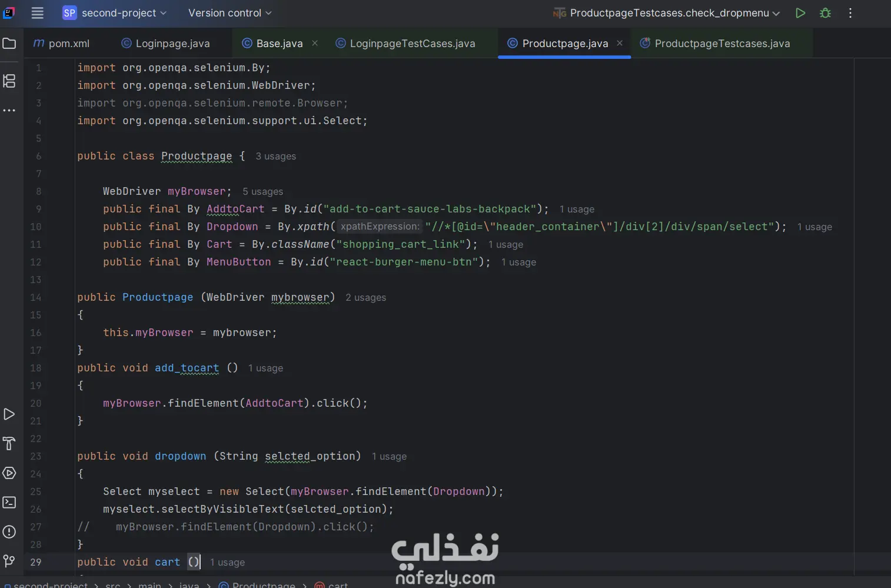891x588 pixels.
Task: Switch to the Loginpage.java tab
Action: pyautogui.click(x=165, y=44)
